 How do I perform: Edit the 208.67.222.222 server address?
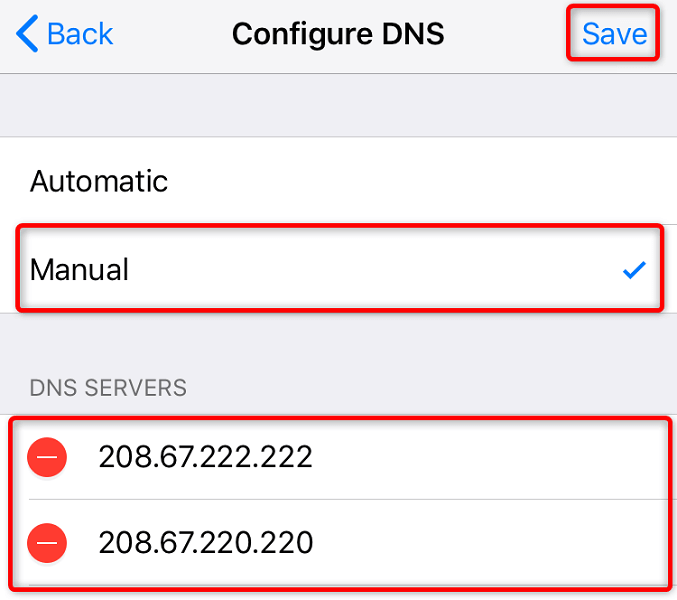click(205, 458)
